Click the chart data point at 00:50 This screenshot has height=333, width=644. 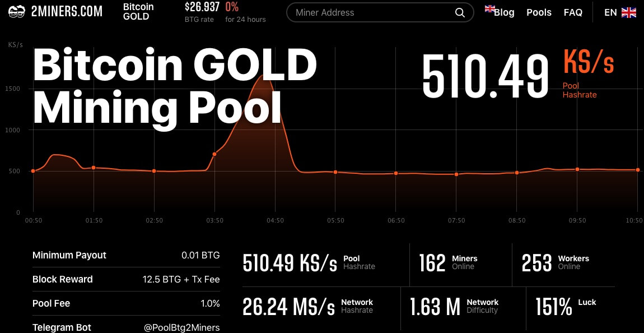33,171
